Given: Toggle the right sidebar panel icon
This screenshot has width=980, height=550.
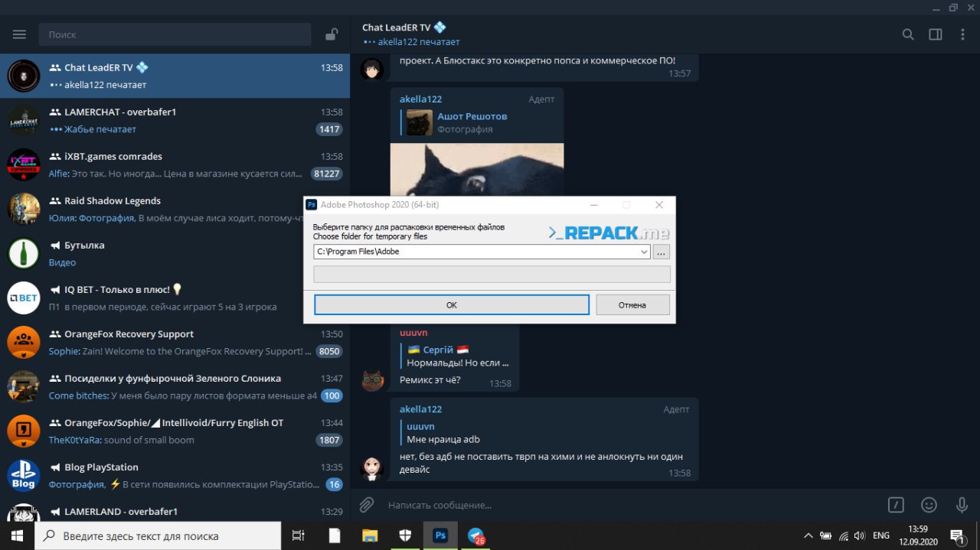Looking at the screenshot, I should click(x=936, y=34).
